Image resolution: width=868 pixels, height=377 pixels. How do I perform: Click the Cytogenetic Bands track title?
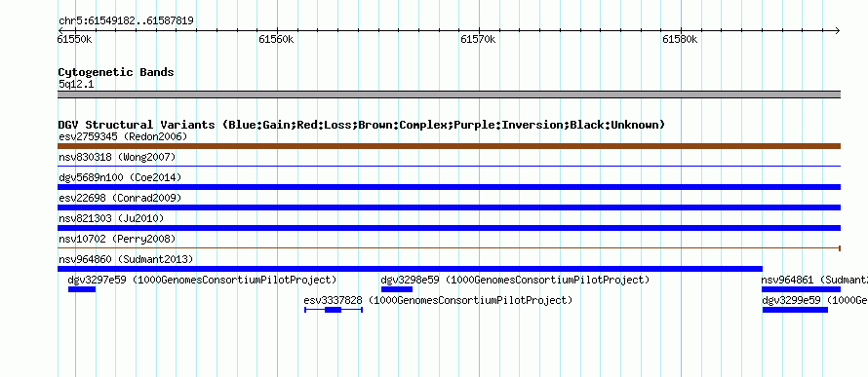(x=116, y=72)
